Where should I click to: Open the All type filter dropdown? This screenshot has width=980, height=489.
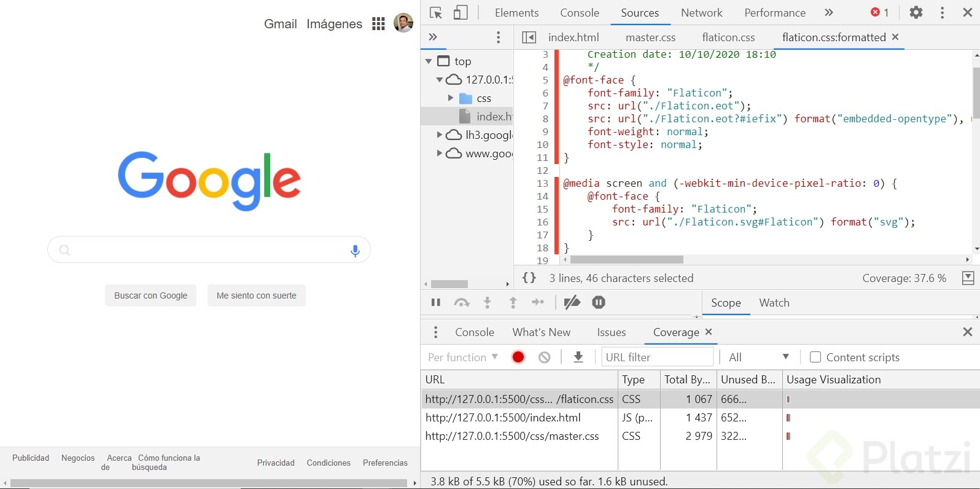[759, 357]
